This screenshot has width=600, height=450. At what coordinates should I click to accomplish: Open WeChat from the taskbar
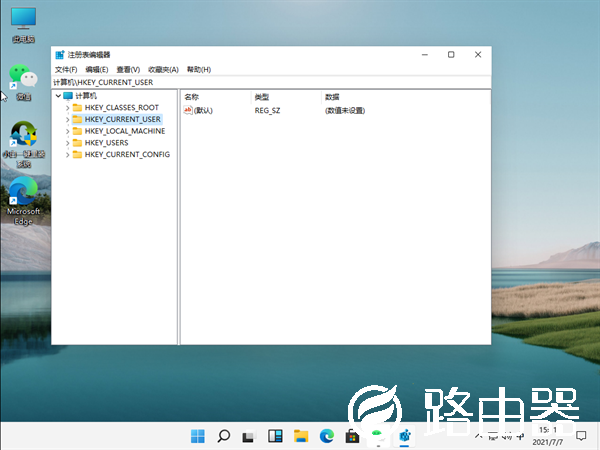(x=378, y=436)
